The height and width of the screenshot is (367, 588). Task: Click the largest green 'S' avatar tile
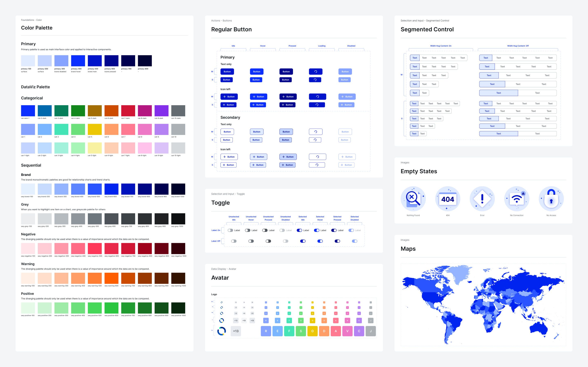point(301,331)
